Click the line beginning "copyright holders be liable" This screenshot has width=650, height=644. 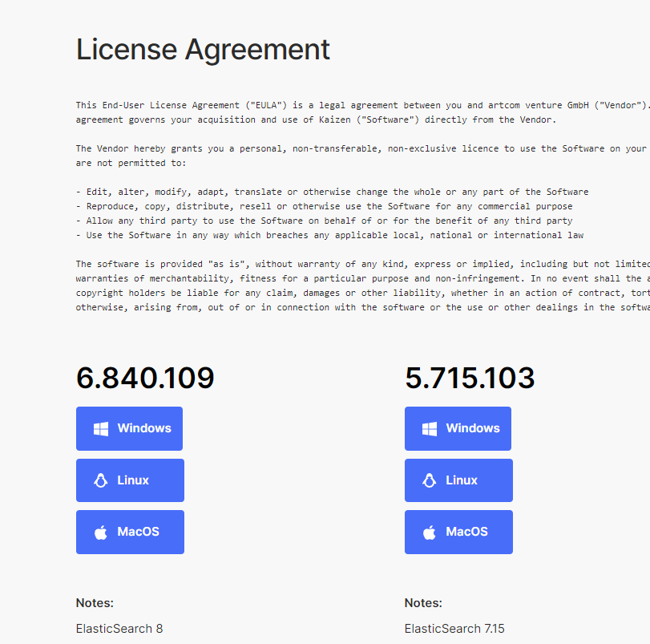pyautogui.click(x=363, y=293)
